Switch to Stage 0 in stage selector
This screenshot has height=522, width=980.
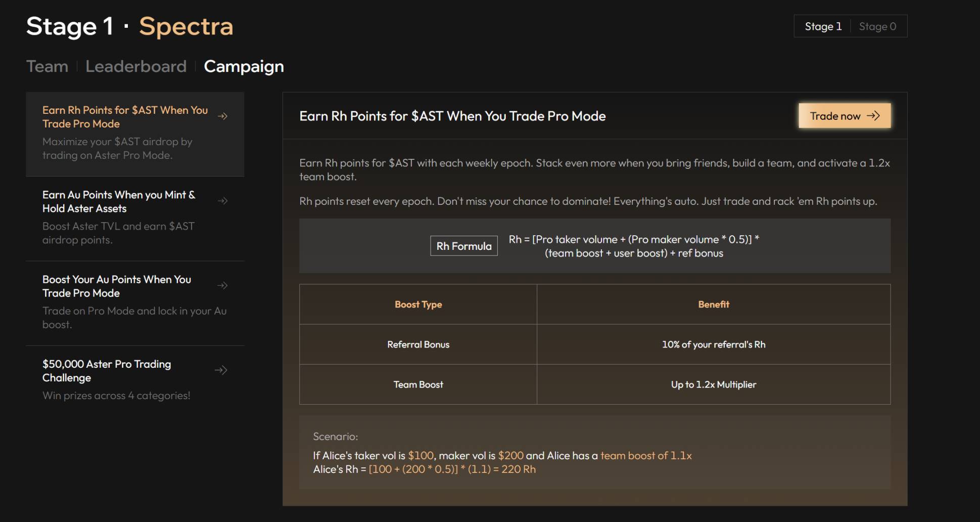877,26
